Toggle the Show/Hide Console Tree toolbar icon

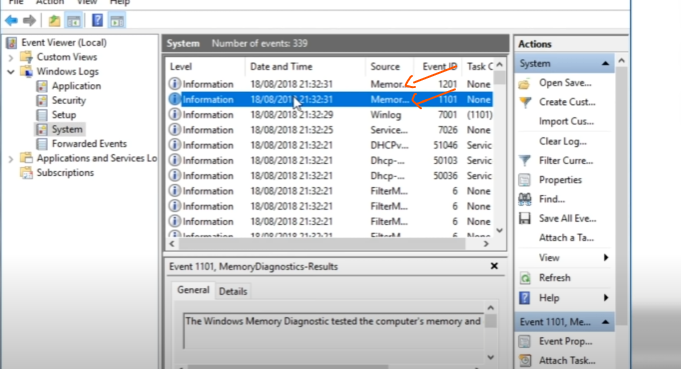pyautogui.click(x=73, y=20)
